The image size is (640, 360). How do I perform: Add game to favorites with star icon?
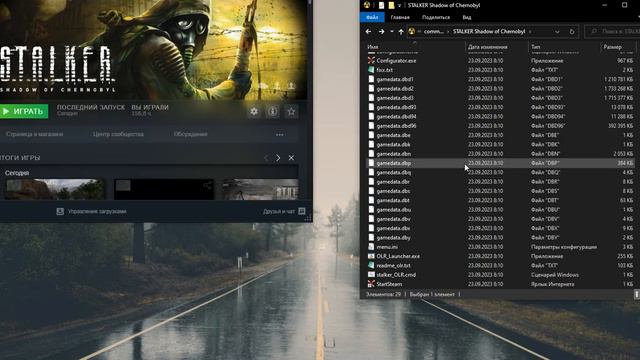(291, 111)
